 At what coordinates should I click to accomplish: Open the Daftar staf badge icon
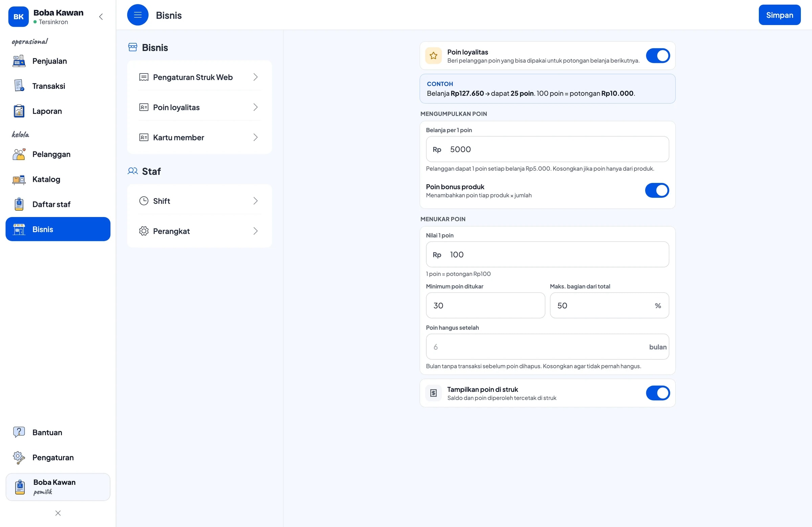pos(19,204)
